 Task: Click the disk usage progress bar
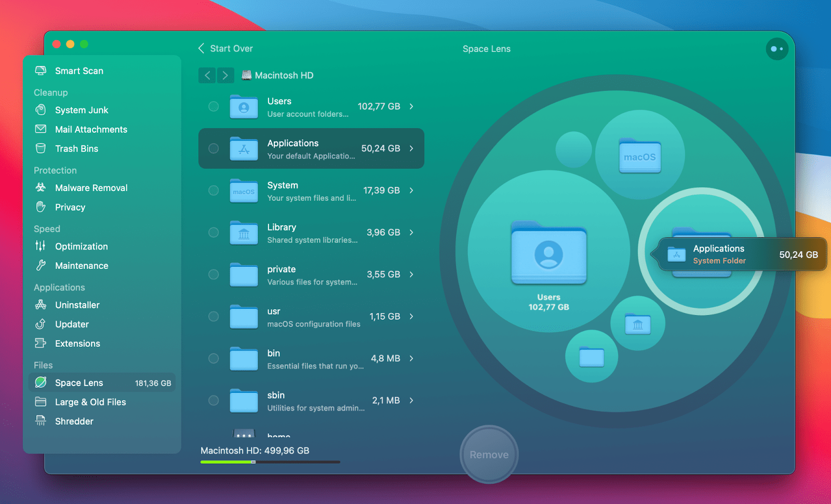coord(270,461)
